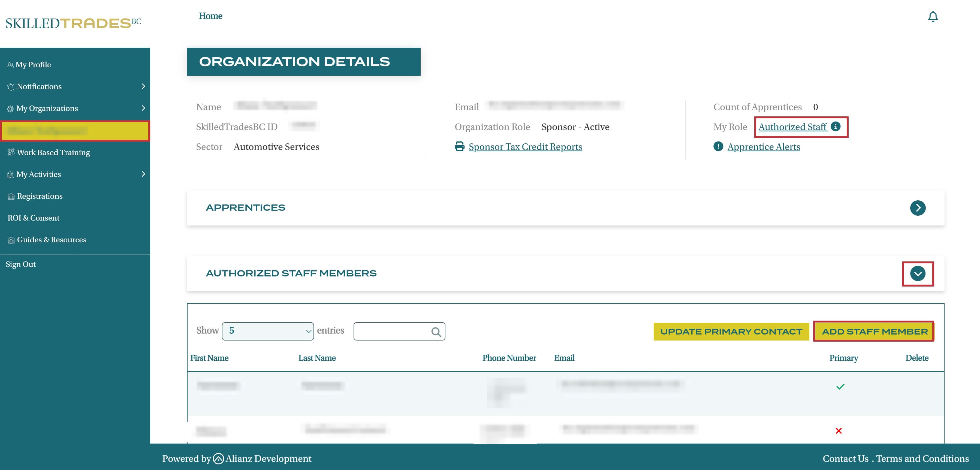
Task: Click the Apprentice Alerts exclamation icon
Action: [718, 146]
